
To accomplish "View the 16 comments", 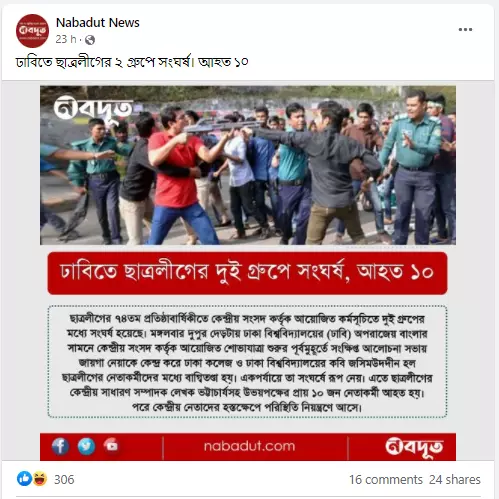I will point(386,480).
